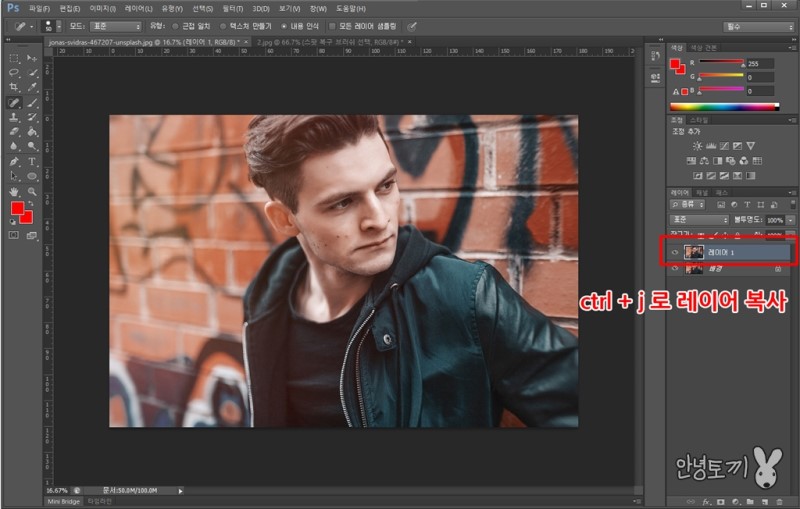800x509 pixels.
Task: Open the layer blend mode dropdown
Action: (699, 219)
